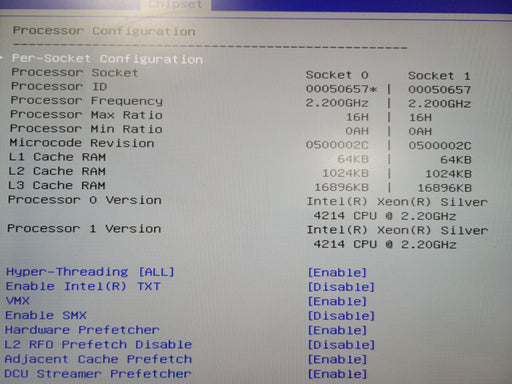Click Socket 0 max ratio 16H
Viewport: 512px width, 384px height.
pos(357,117)
